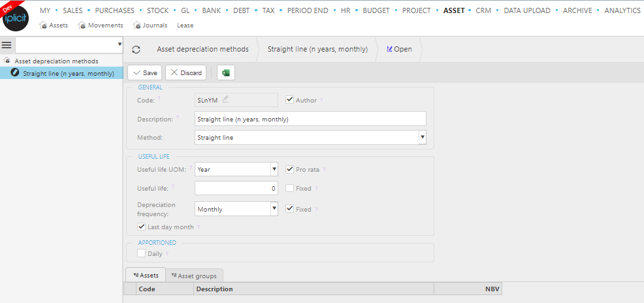Open the CRM menu
The width and height of the screenshot is (644, 303).
[x=483, y=10]
